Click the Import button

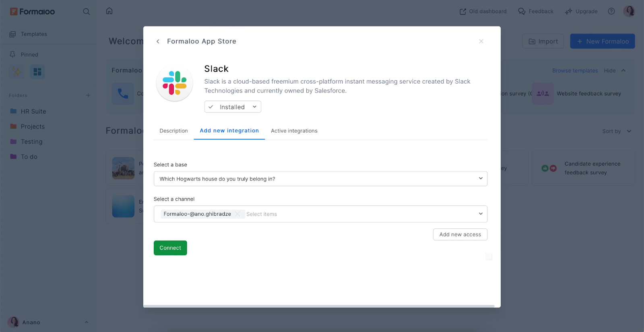(x=543, y=41)
